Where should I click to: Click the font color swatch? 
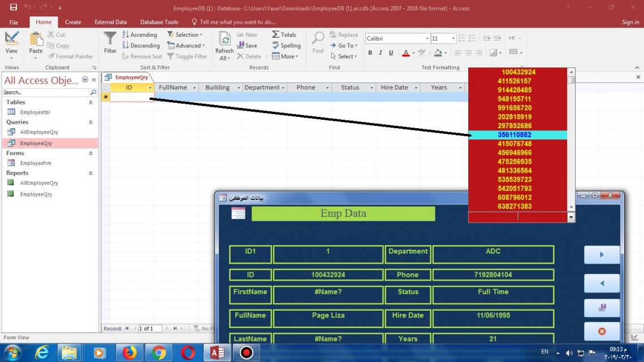point(406,53)
